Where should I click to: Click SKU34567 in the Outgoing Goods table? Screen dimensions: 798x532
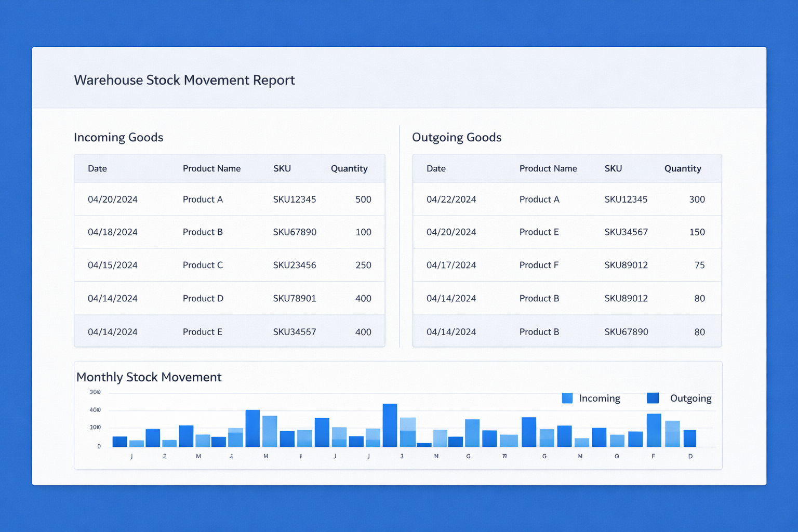tap(626, 232)
